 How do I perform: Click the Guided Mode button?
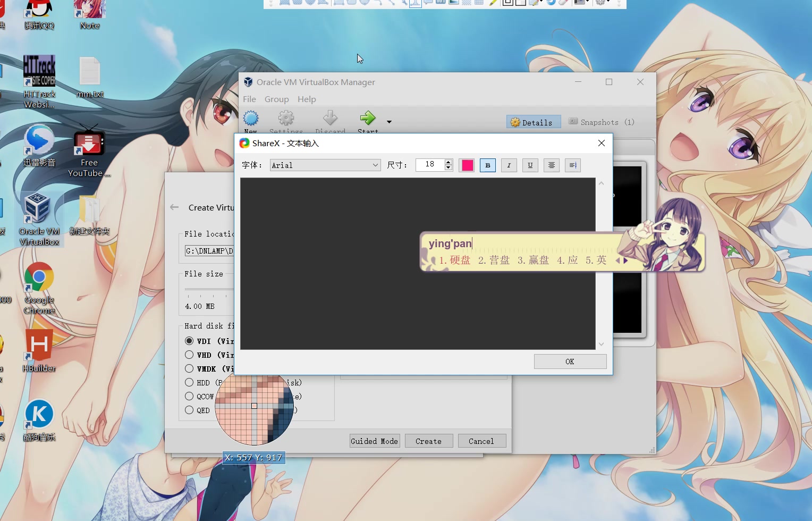(374, 441)
